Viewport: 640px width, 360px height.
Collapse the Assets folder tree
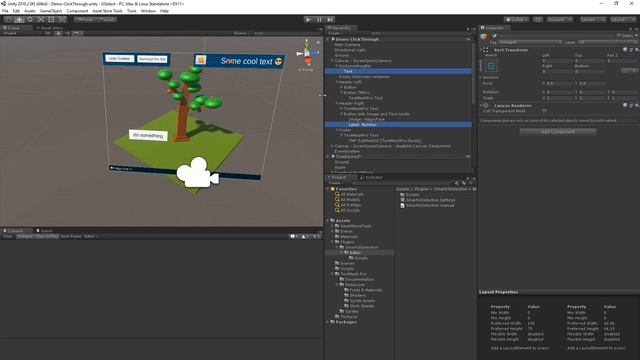tap(328, 220)
